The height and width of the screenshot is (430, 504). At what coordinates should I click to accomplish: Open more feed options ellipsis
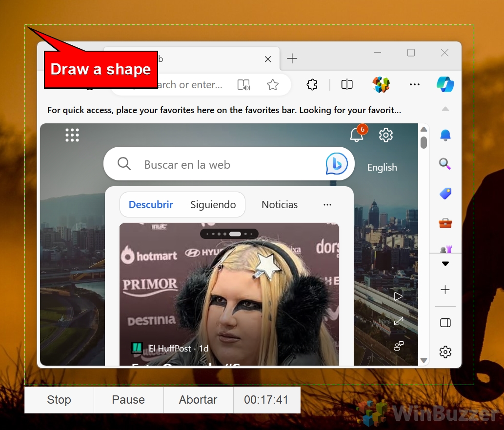tap(327, 205)
